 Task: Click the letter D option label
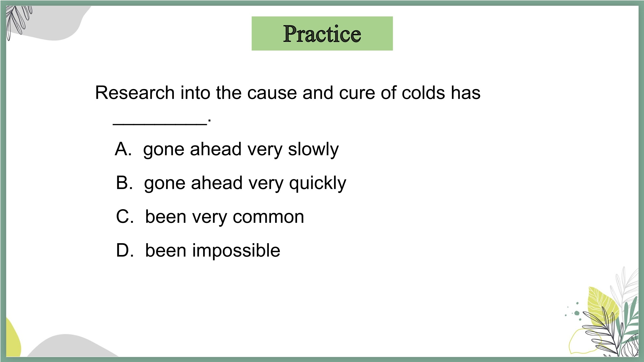[125, 250]
